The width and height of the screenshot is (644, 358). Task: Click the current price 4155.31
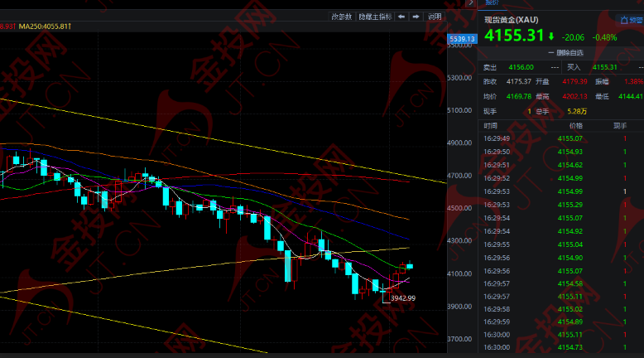pos(514,36)
